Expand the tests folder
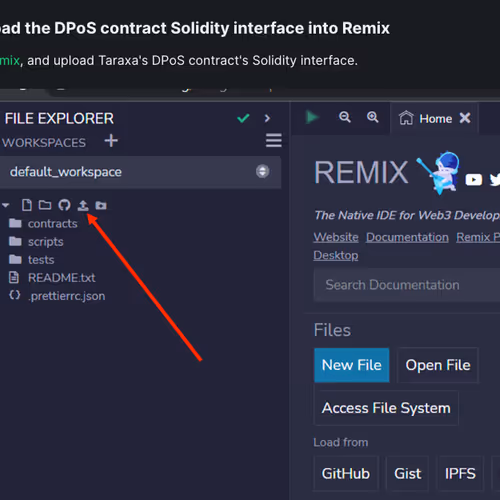The height and width of the screenshot is (500, 500). (x=32, y=259)
